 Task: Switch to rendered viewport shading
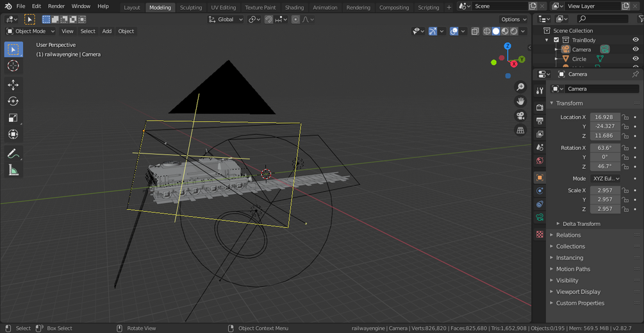pyautogui.click(x=514, y=31)
